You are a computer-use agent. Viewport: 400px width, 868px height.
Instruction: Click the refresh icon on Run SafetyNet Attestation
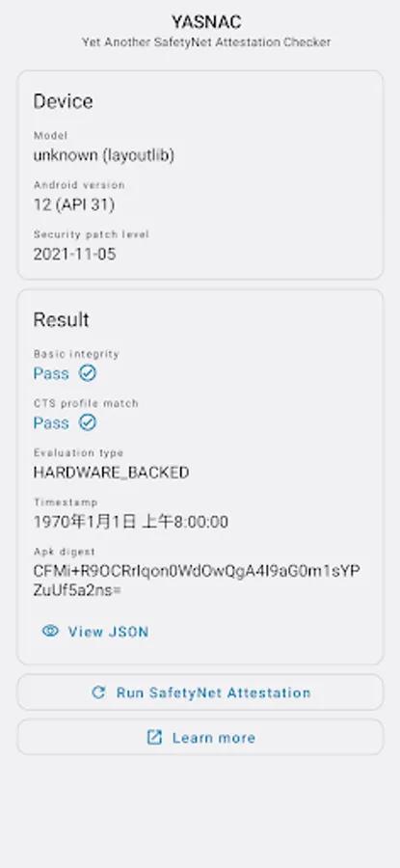tap(98, 692)
